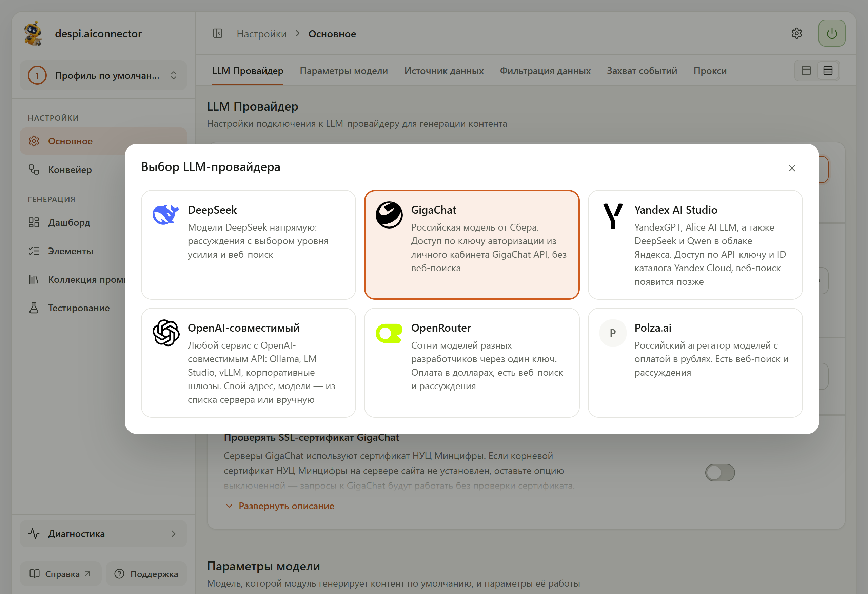Click the Поддержка button
This screenshot has width=868, height=594.
pyautogui.click(x=146, y=574)
